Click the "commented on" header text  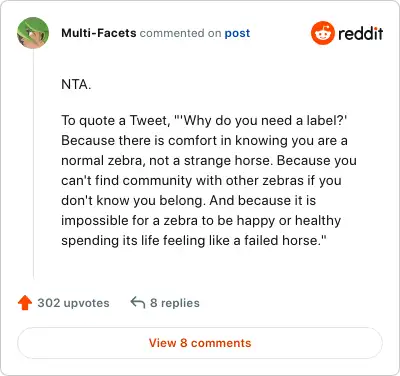pyautogui.click(x=180, y=33)
